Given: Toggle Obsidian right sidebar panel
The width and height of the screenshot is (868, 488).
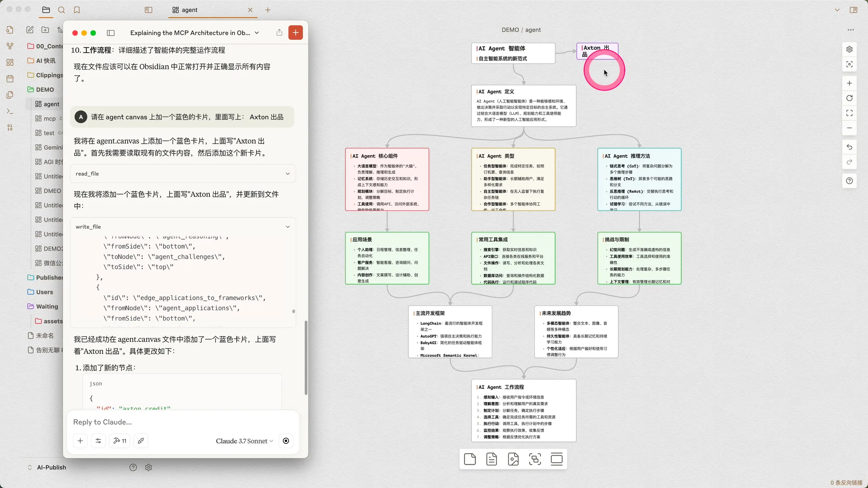Looking at the screenshot, I should [854, 10].
